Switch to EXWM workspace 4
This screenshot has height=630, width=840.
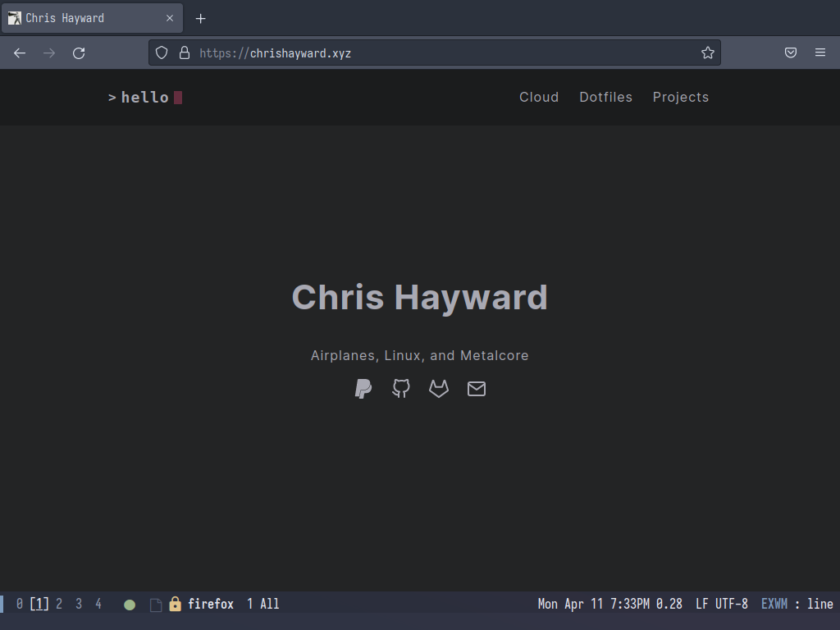coord(98,605)
